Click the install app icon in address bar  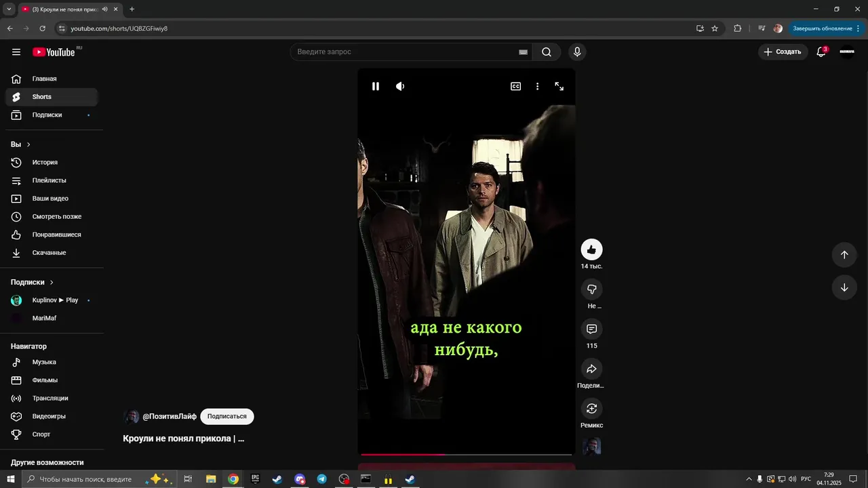pos(700,28)
